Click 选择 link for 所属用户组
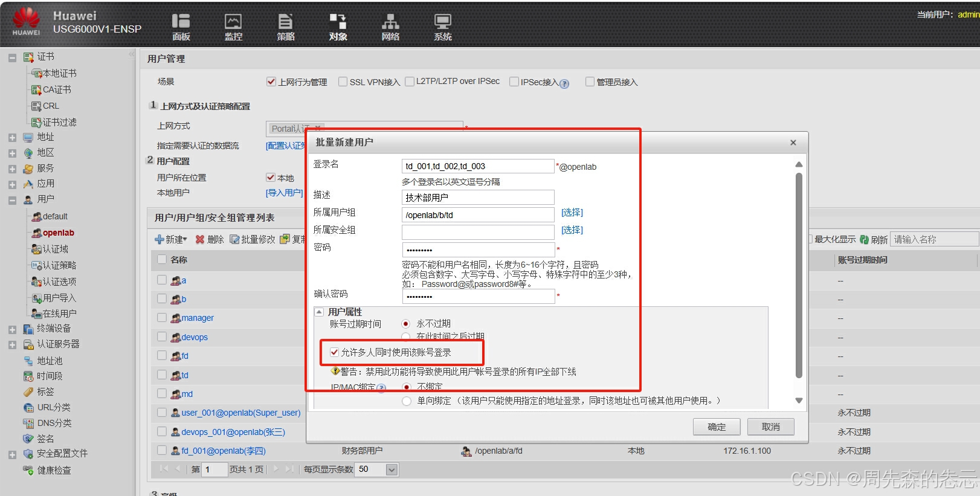Screen dimensions: 980x496 click(572, 213)
